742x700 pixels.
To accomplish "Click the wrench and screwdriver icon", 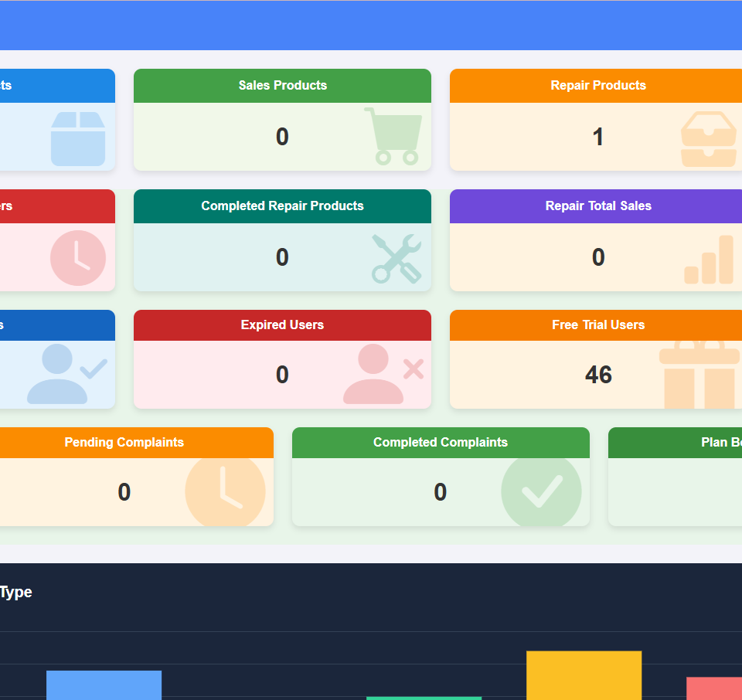I will click(397, 258).
